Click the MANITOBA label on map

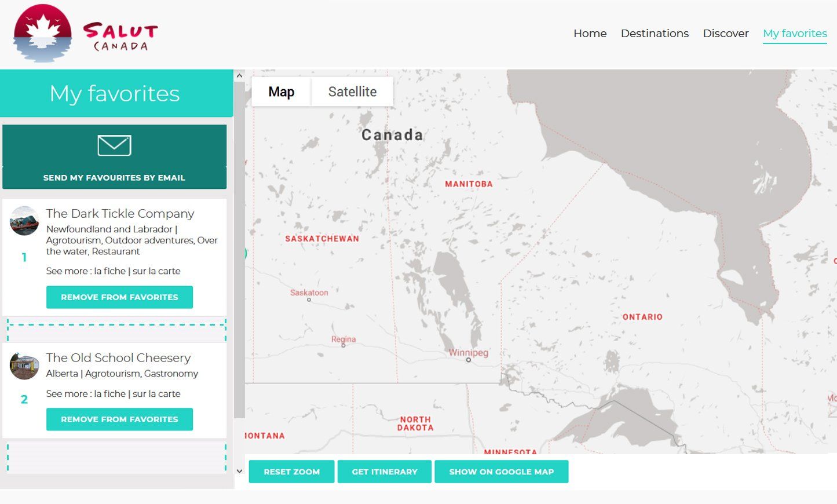469,184
